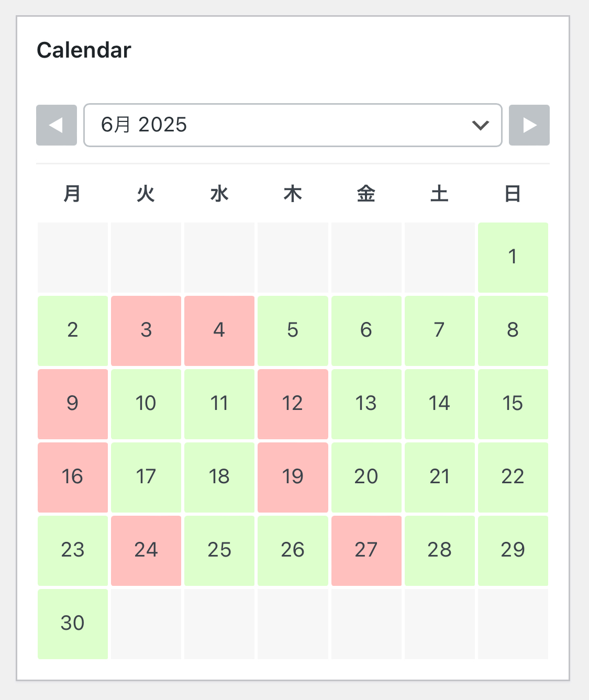This screenshot has width=589, height=700.
Task: Go to previous month with left arrow
Action: (57, 125)
